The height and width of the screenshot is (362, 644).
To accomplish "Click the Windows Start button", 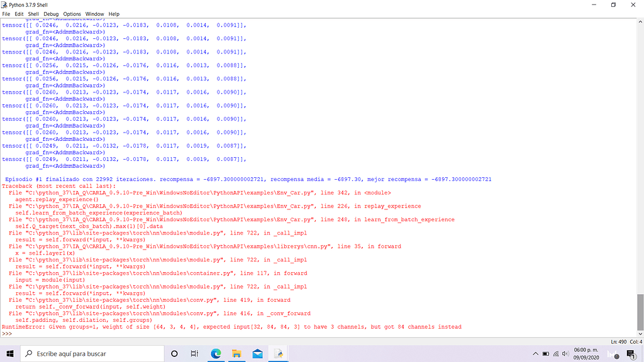I will click(x=11, y=353).
